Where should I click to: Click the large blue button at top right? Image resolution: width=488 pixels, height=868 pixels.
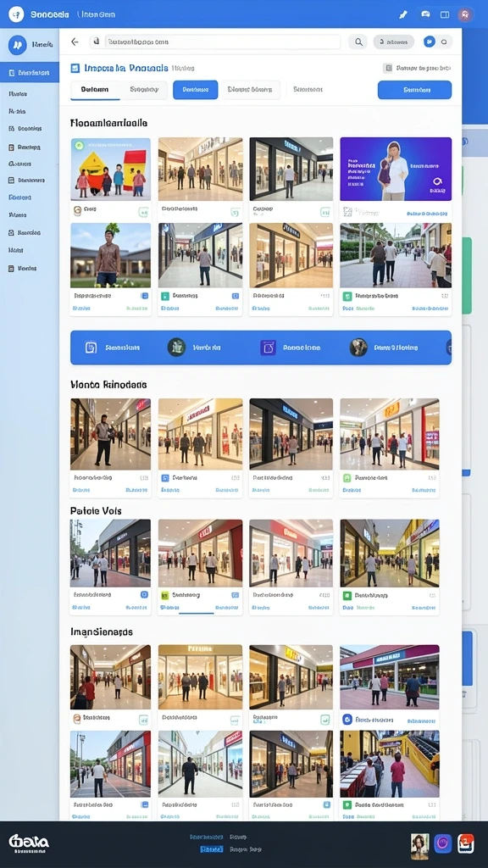414,90
